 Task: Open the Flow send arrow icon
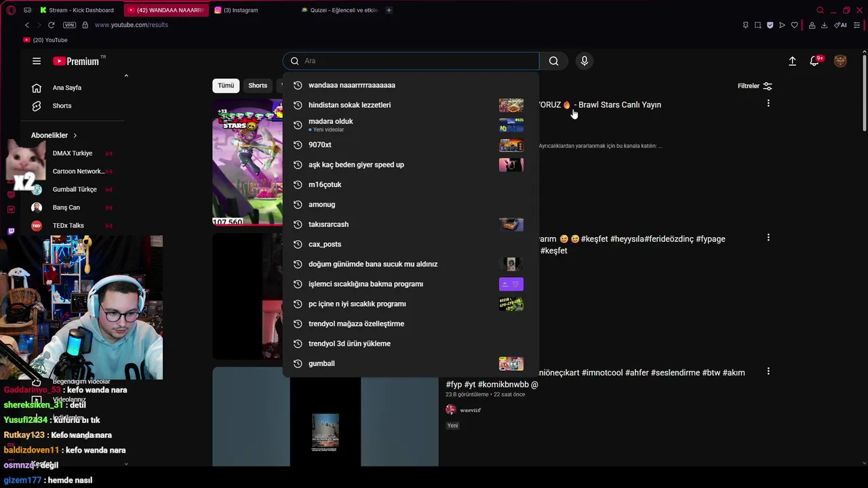click(782, 25)
